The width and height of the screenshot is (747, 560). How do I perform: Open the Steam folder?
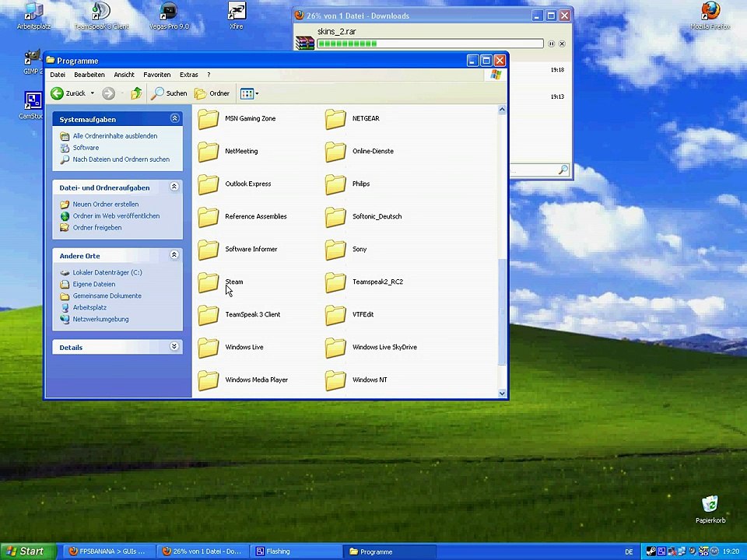(x=209, y=282)
